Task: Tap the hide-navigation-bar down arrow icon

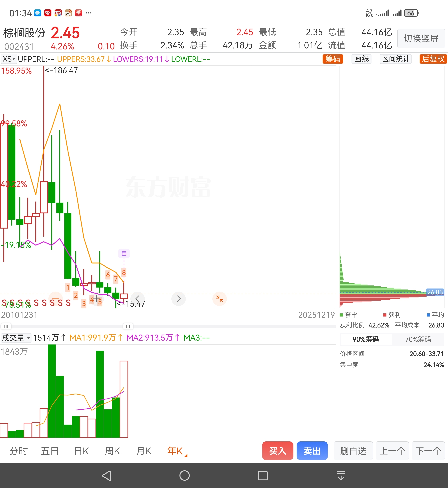Action: [341, 475]
